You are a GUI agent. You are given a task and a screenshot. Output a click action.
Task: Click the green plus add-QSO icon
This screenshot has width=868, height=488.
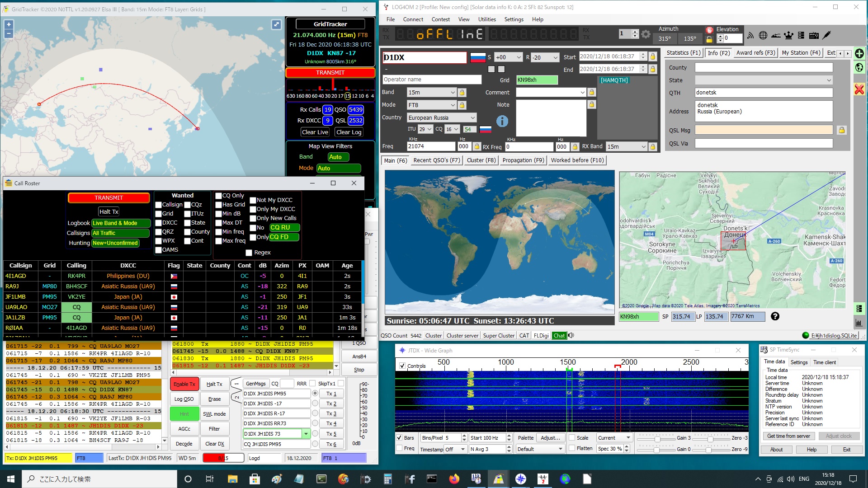(x=859, y=53)
